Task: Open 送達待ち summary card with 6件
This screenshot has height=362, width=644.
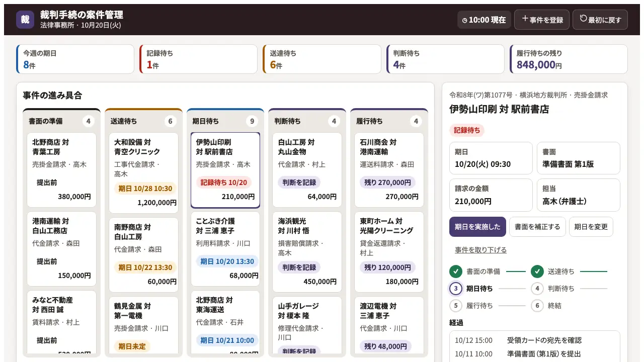Action: tap(322, 59)
